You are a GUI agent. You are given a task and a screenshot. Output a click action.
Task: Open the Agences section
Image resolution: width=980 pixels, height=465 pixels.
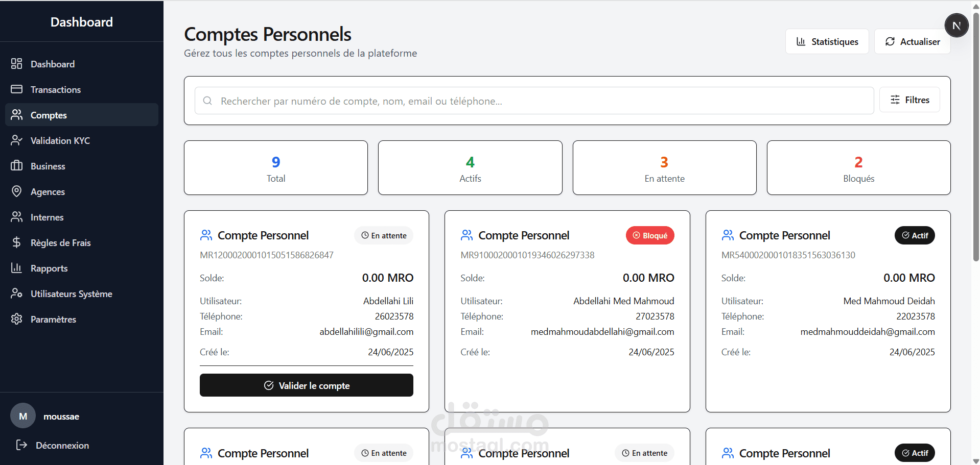point(82,191)
